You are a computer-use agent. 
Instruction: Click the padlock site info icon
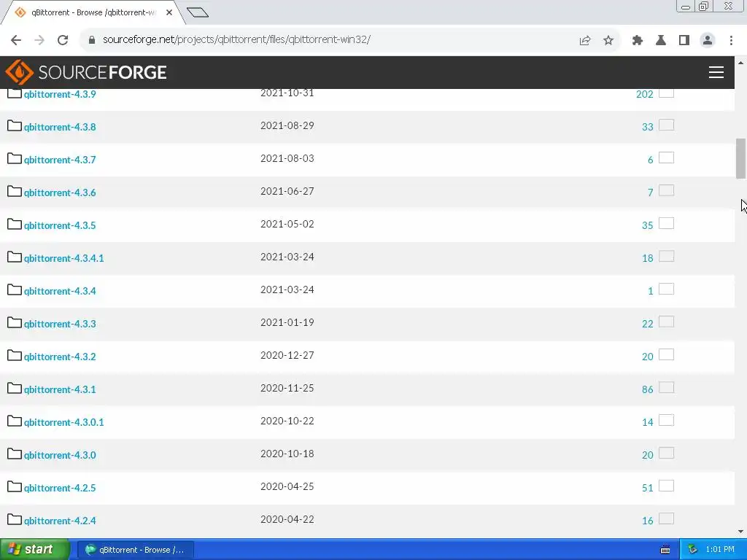[92, 40]
